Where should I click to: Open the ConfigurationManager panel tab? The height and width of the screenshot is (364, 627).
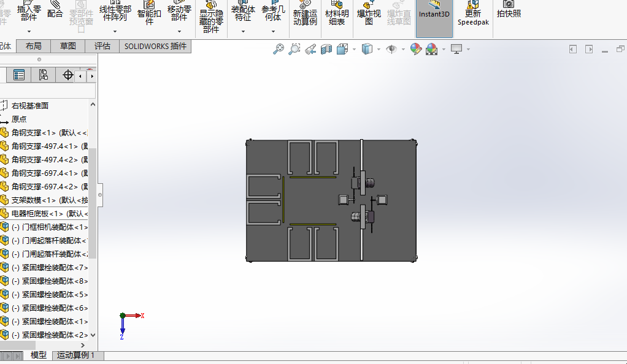(43, 75)
